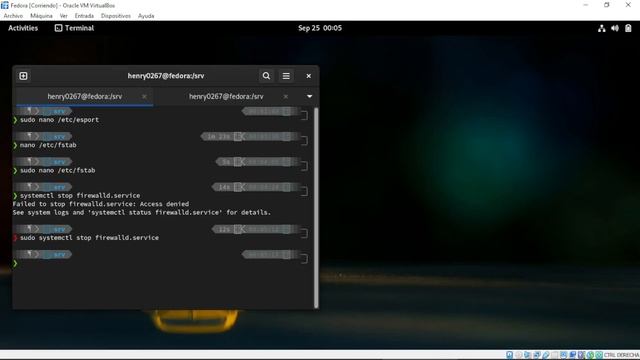Click the 'See system logs' output line
The width and height of the screenshot is (640, 360).
pos(142,213)
